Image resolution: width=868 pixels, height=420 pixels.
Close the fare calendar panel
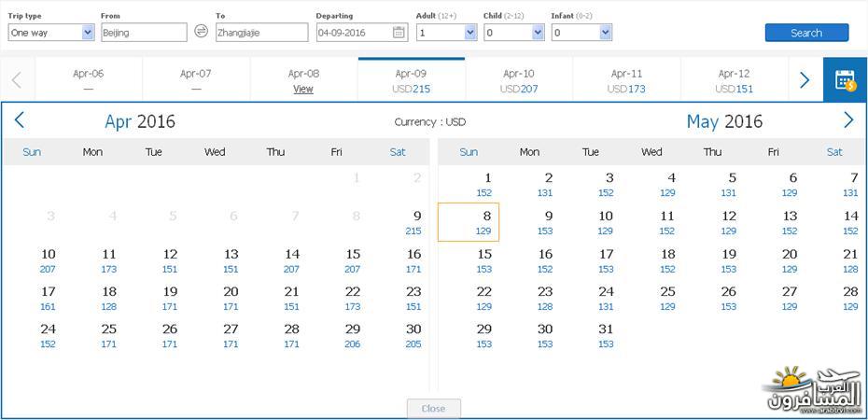coord(433,409)
